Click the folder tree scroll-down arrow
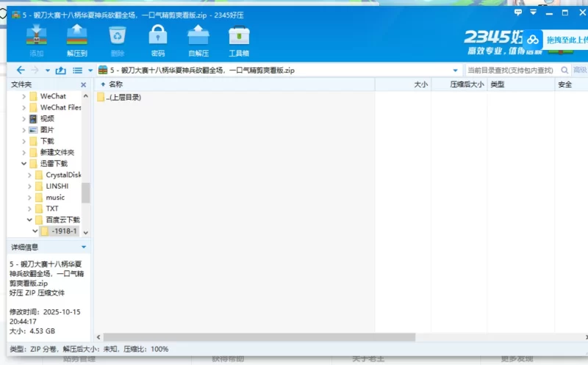Screen dimensions: 588x365 click(86, 233)
